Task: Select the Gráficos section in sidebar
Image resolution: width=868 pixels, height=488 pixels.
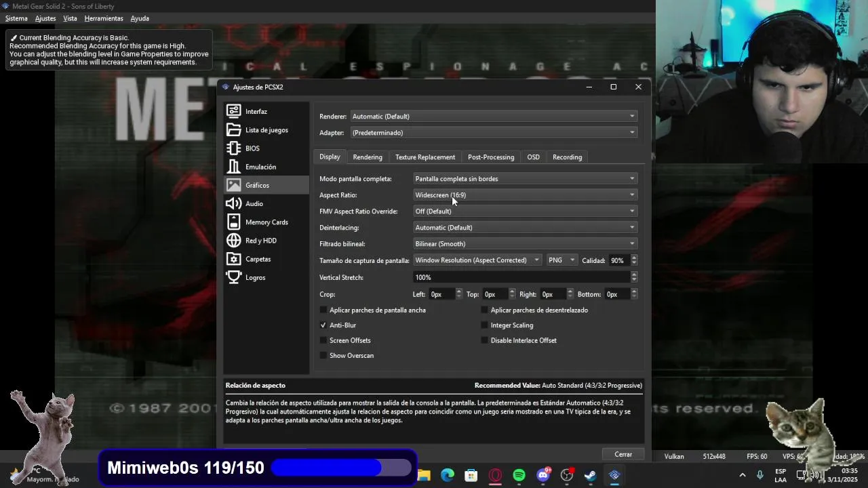Action: click(x=266, y=185)
